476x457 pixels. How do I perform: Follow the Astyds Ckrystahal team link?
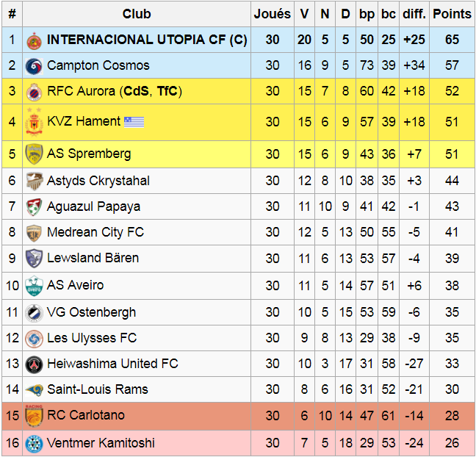tap(98, 181)
